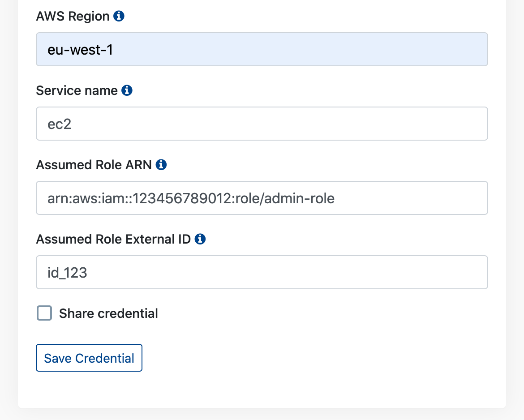Screen dimensions: 524x420
Task: Click the AWS Region label text
Action: click(x=73, y=16)
